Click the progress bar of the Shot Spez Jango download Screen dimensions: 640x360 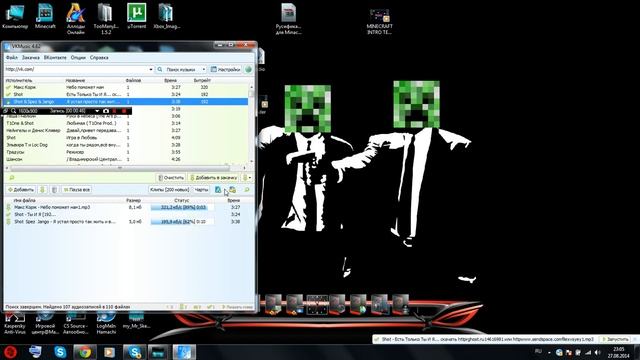tap(182, 222)
